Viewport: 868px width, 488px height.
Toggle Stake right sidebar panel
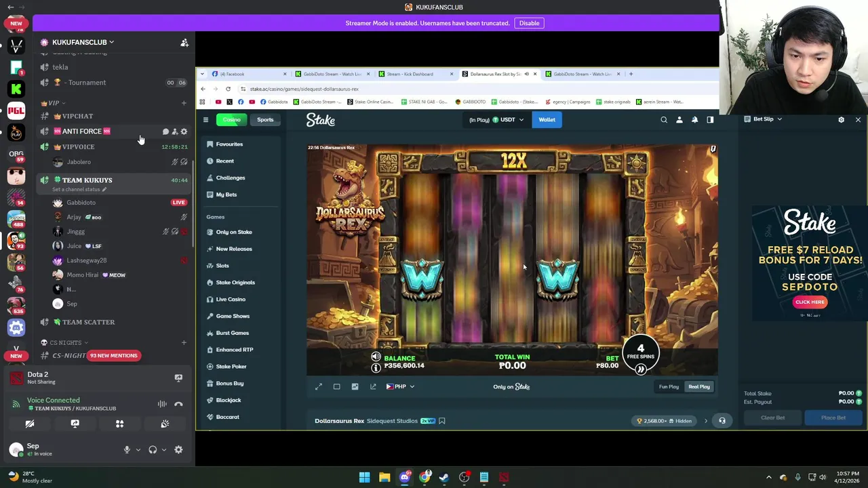[710, 120]
